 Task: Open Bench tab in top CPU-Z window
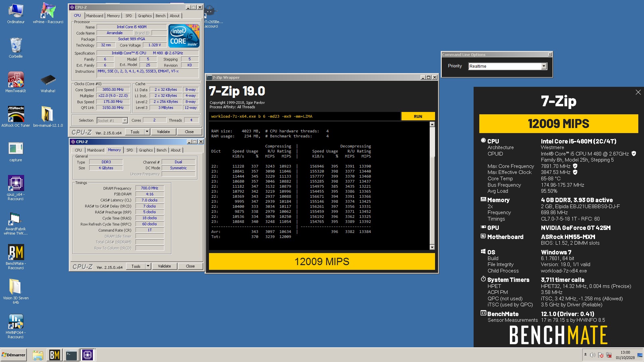coord(161,16)
